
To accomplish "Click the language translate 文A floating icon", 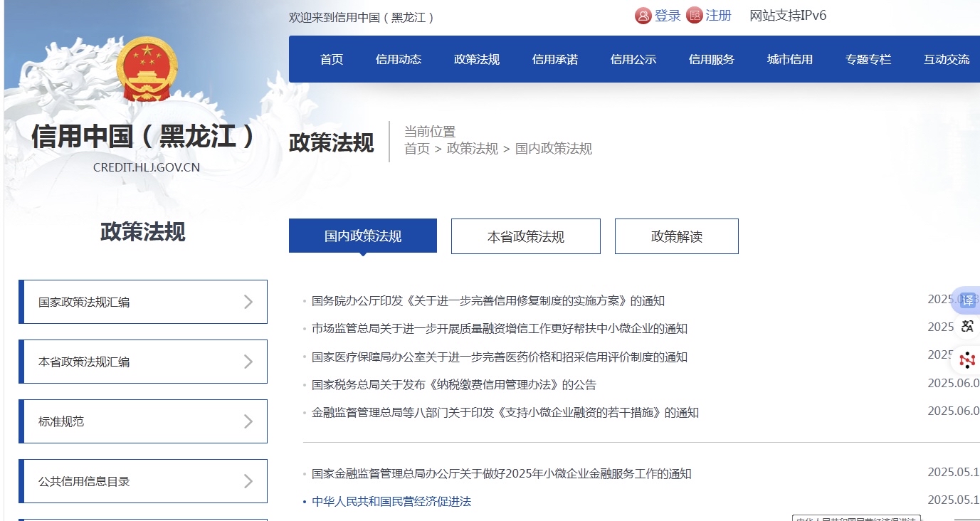I will pos(967,327).
